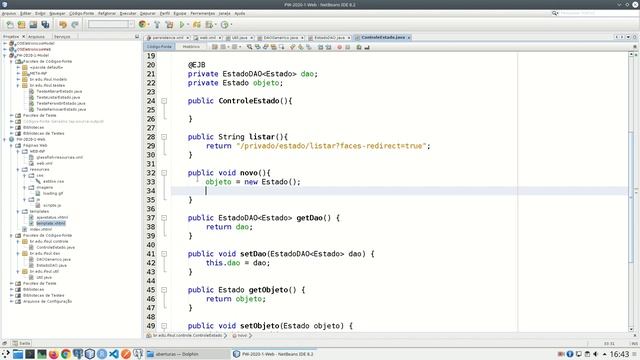Run the project with green play icon
Image resolution: width=640 pixels, height=360 pixels.
182,25
